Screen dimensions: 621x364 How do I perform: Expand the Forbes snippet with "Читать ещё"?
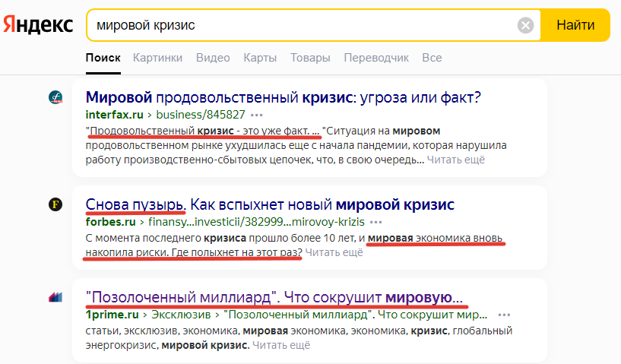pos(334,252)
